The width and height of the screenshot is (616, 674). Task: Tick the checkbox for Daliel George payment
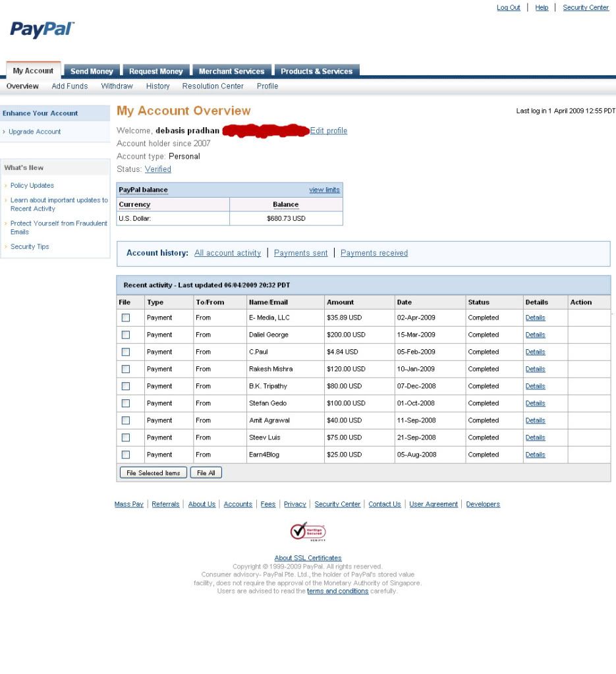pos(126,335)
